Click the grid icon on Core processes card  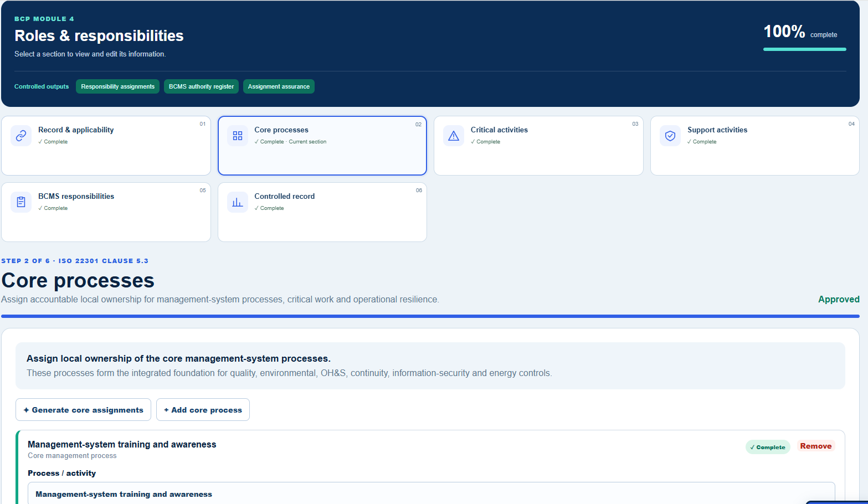click(238, 136)
